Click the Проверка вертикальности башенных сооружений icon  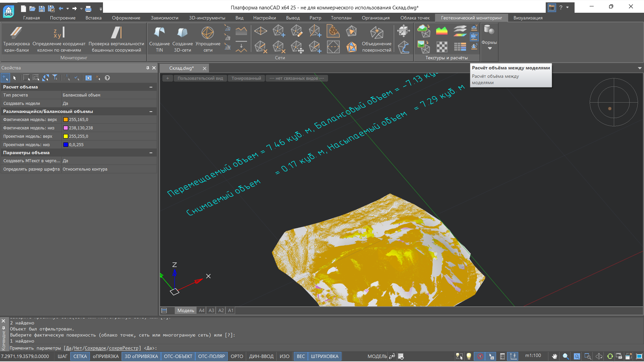tap(116, 33)
